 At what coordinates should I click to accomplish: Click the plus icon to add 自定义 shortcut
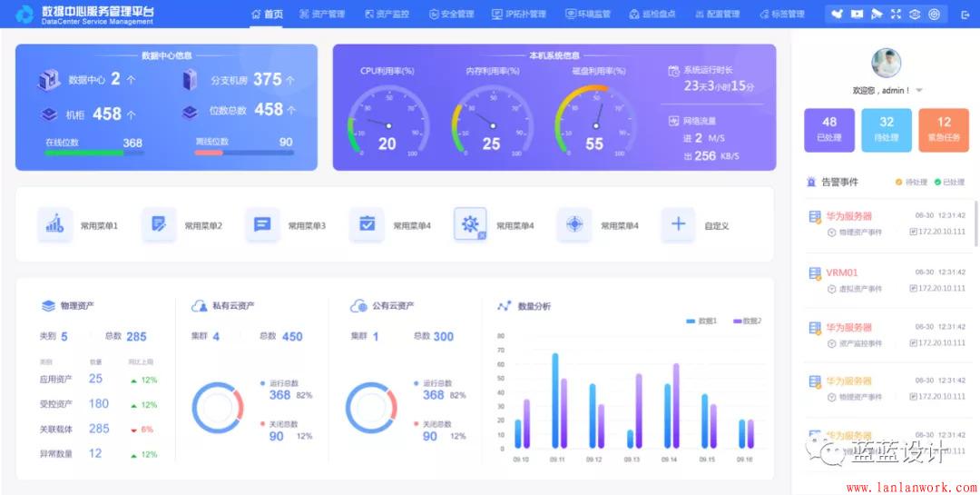click(x=678, y=224)
